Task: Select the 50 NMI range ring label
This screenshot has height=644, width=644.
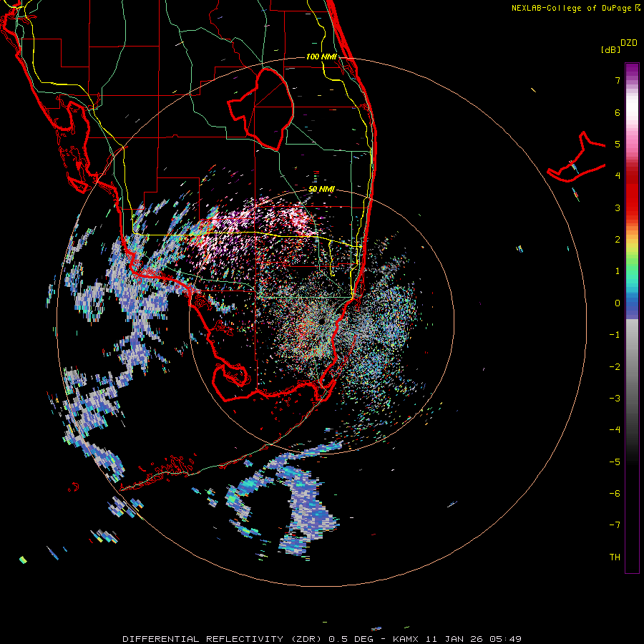Action: coord(321,189)
